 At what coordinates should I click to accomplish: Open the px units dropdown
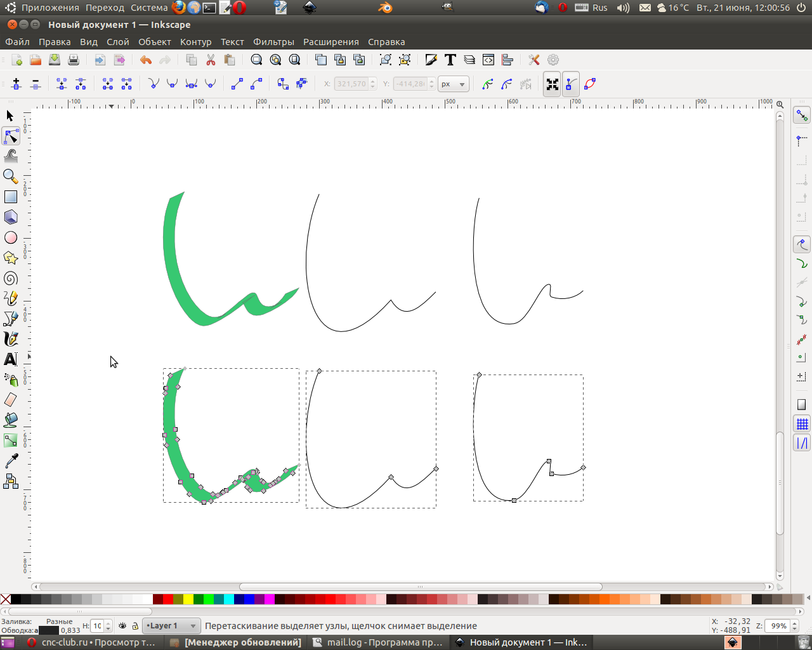453,84
